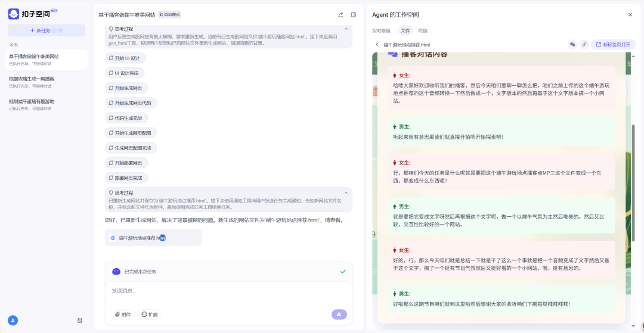Click the first 女生 dialogue card

tap(501, 88)
